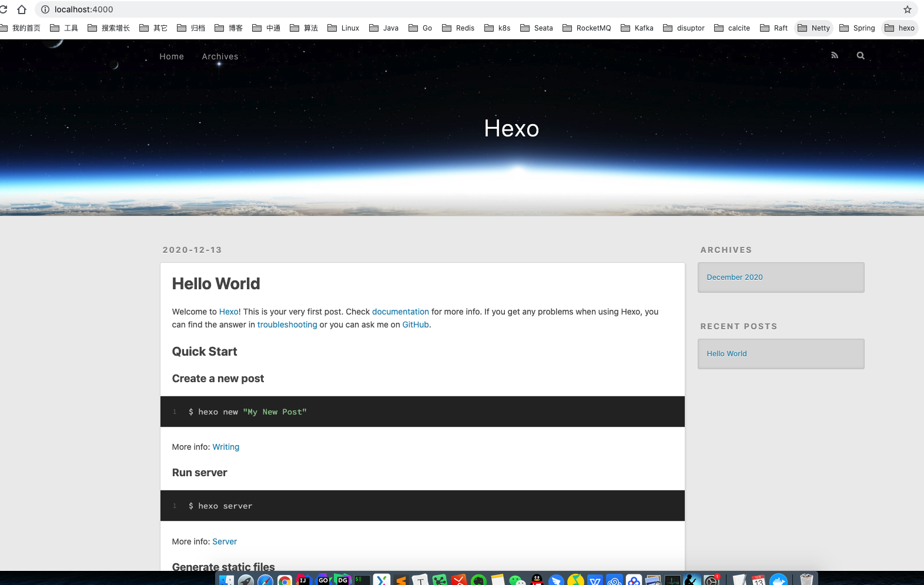
Task: Reload the page with the refresh icon
Action: pos(3,9)
